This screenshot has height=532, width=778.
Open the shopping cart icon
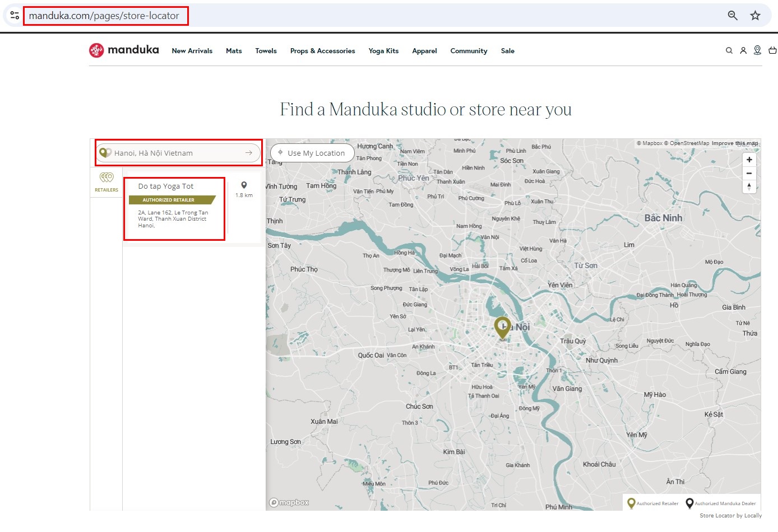772,50
